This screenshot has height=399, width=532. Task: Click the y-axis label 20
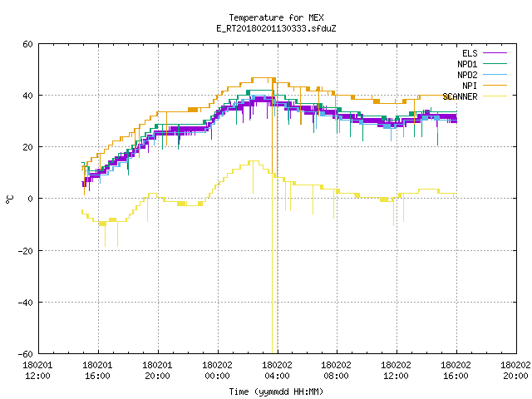pyautogui.click(x=27, y=147)
